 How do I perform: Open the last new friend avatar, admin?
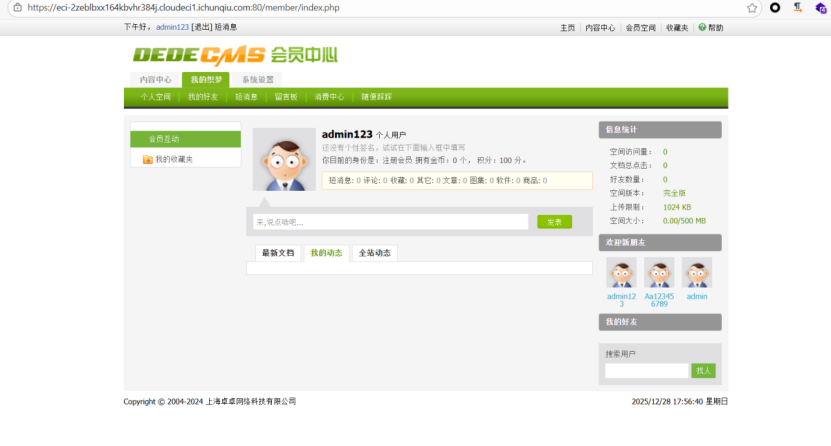pyautogui.click(x=697, y=273)
